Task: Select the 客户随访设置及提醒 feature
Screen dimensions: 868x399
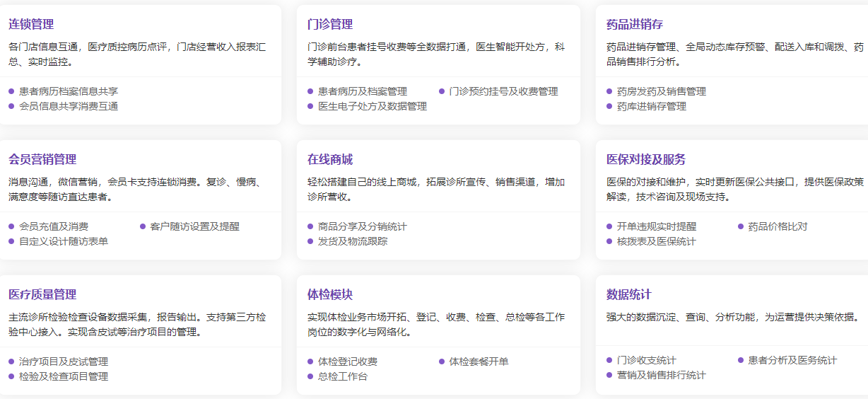Action: pyautogui.click(x=194, y=226)
